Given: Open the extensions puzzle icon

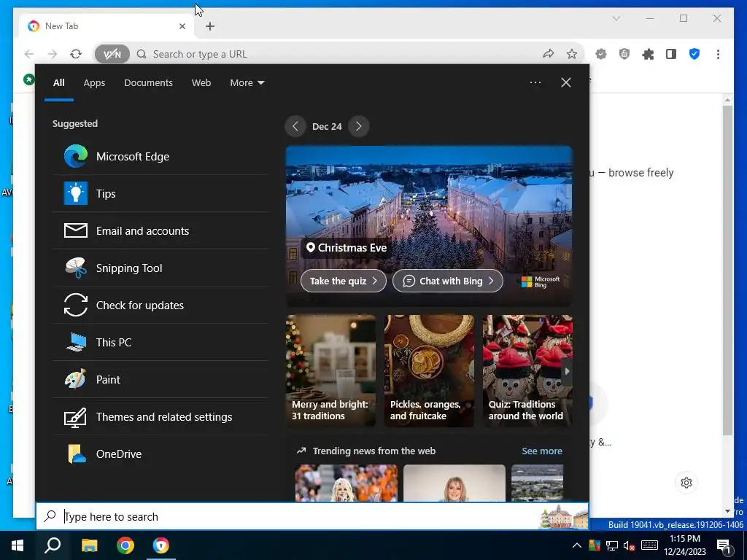Looking at the screenshot, I should click(648, 54).
